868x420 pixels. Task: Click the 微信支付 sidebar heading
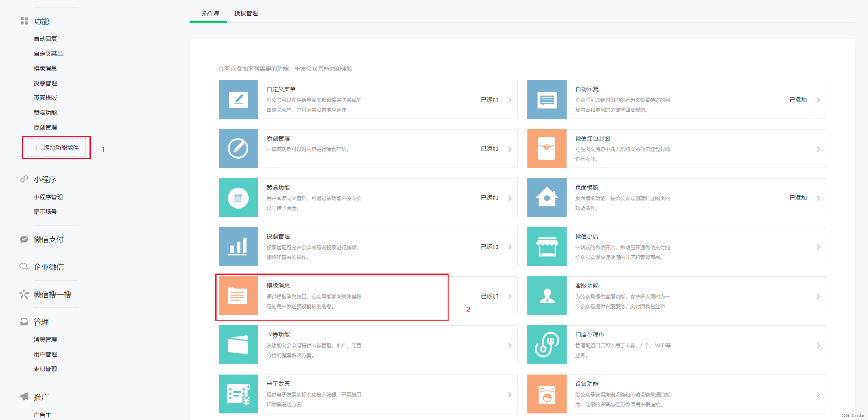click(x=49, y=239)
